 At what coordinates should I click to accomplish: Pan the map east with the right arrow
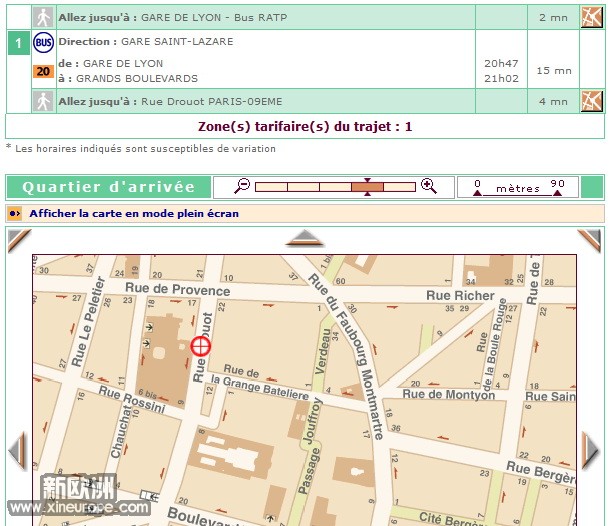tap(591, 450)
